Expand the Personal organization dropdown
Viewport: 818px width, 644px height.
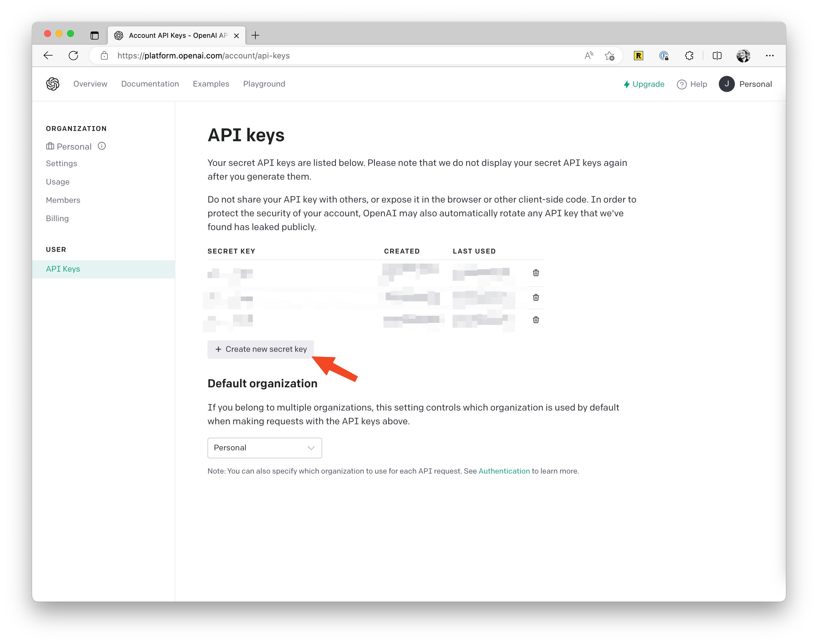pos(264,447)
